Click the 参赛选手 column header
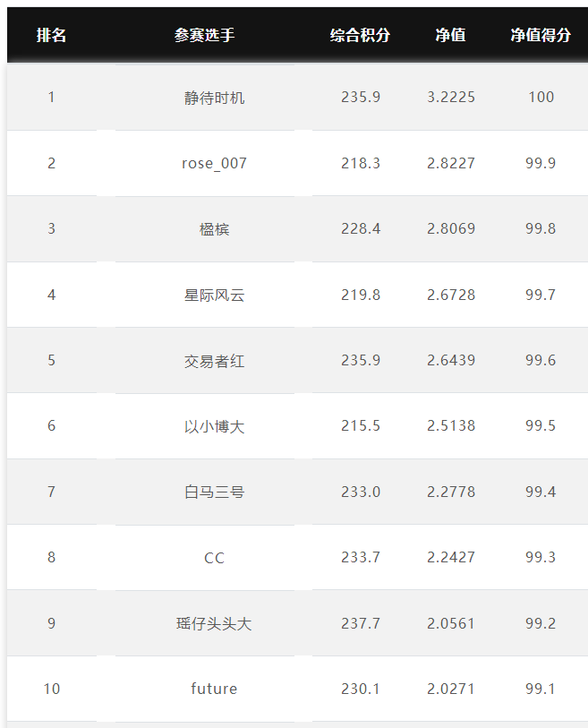This screenshot has width=588, height=728. pos(205,35)
